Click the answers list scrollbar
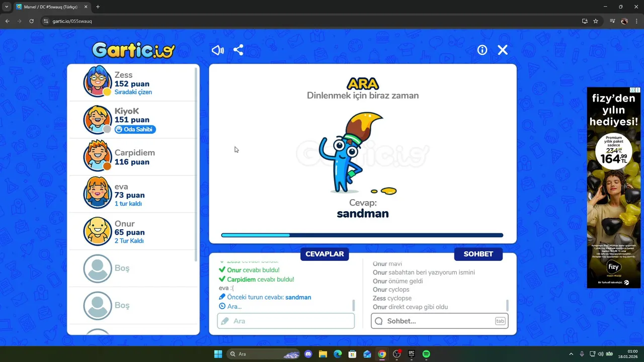 pyautogui.click(x=353, y=305)
